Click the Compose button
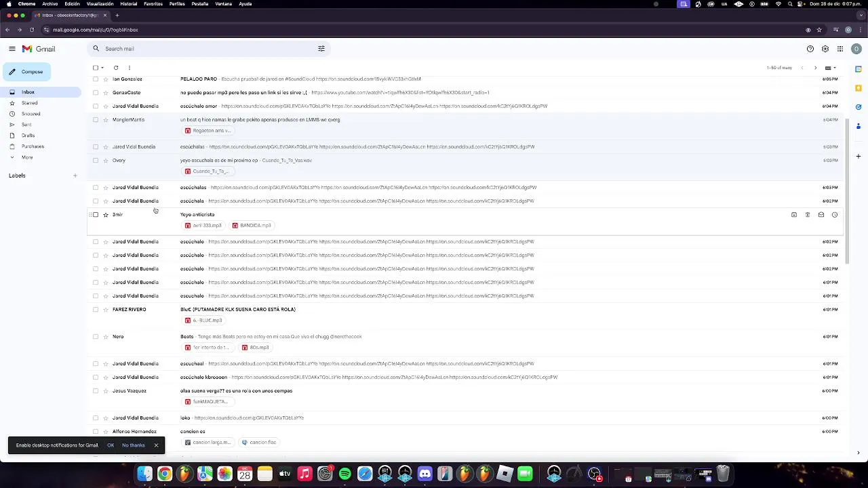The image size is (868, 488). point(26,72)
